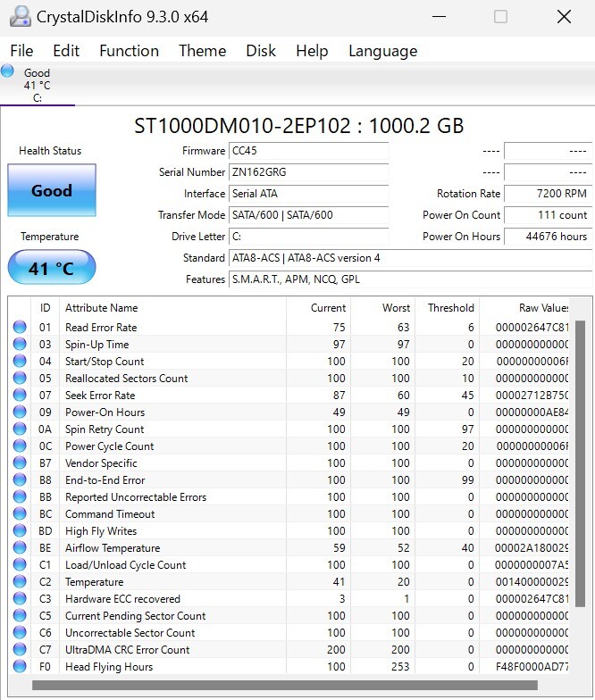
Task: Click the Transfer Mode SATA/600 field
Action: [309, 215]
